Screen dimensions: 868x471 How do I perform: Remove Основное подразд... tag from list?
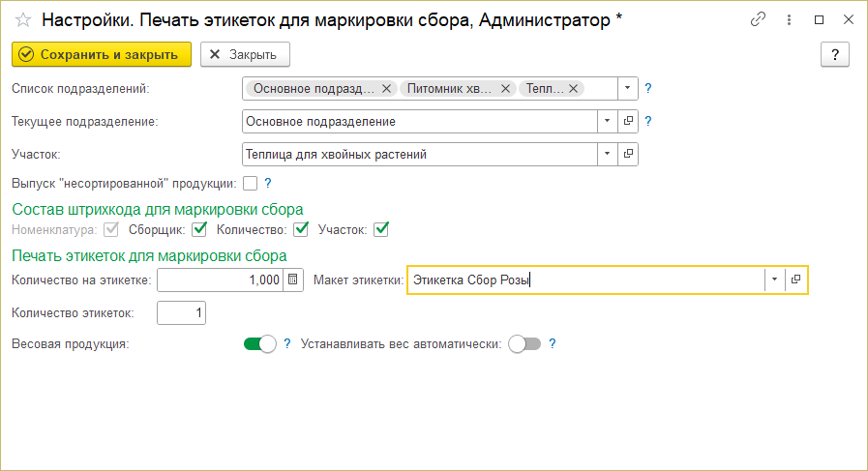(386, 89)
